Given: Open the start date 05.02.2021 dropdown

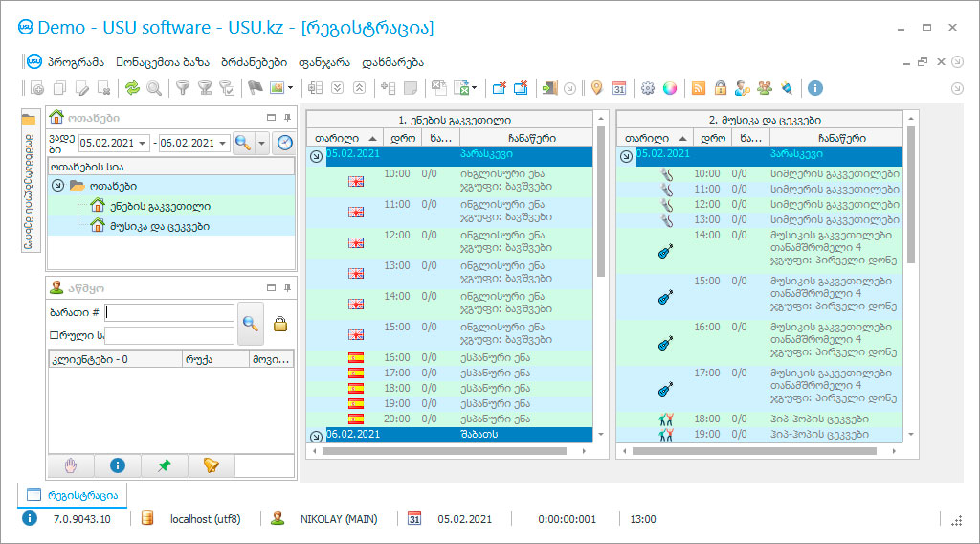Looking at the screenshot, I should tap(143, 144).
